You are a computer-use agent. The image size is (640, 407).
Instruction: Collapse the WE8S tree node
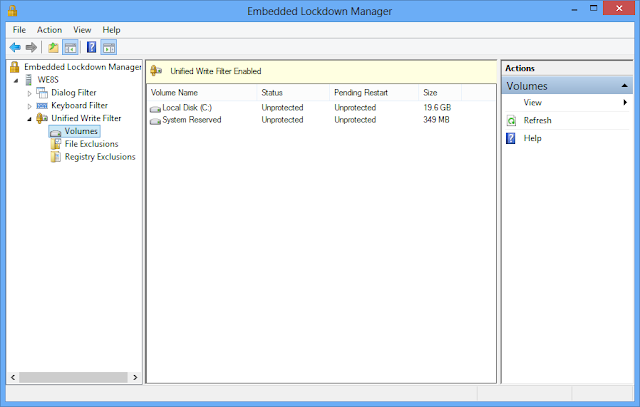(16, 80)
